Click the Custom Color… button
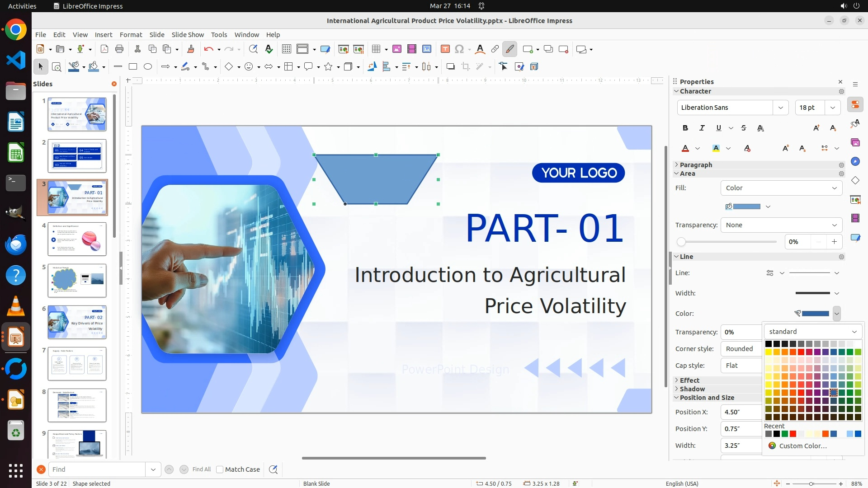 803,446
